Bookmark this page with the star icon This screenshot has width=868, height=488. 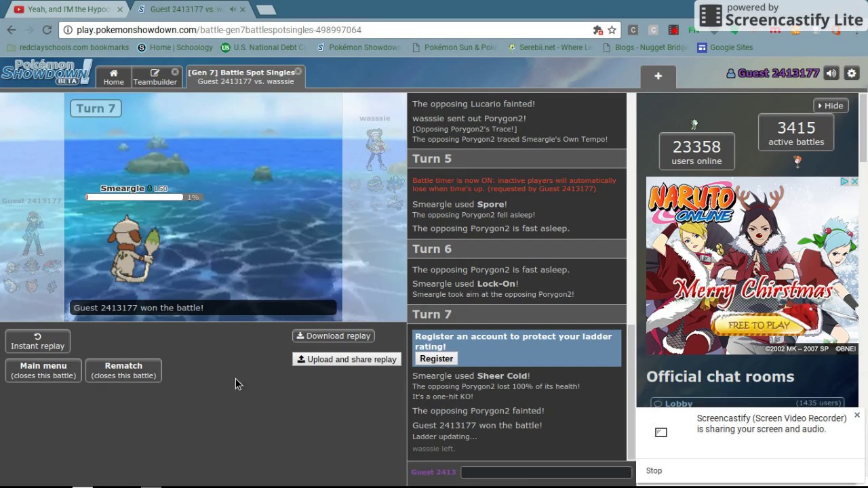pyautogui.click(x=612, y=30)
